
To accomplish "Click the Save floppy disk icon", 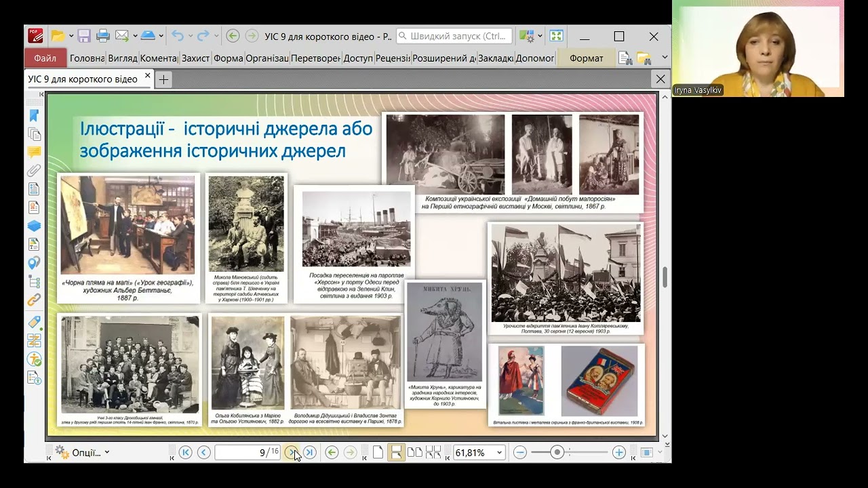I will [84, 36].
